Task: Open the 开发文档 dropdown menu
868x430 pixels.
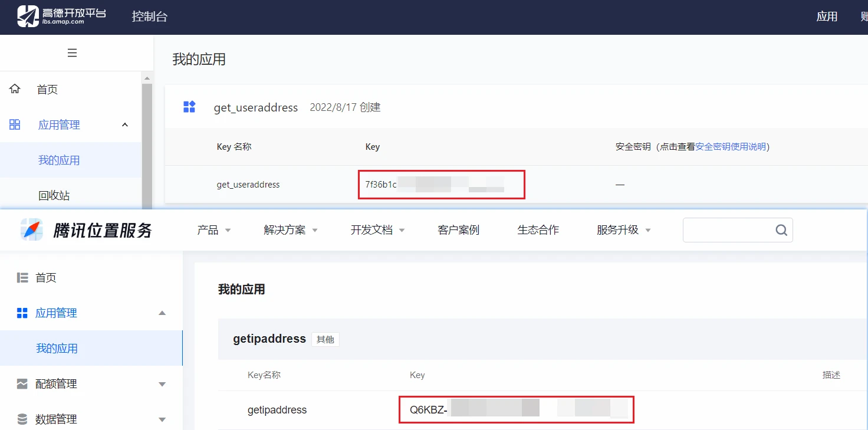Action: (377, 230)
